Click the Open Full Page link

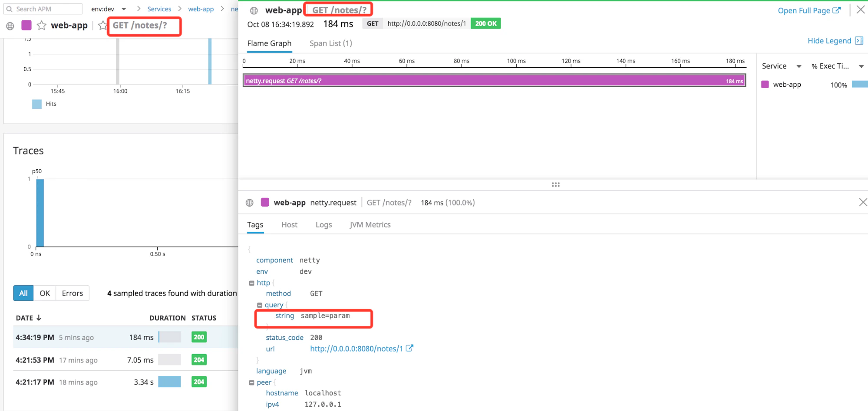(805, 10)
